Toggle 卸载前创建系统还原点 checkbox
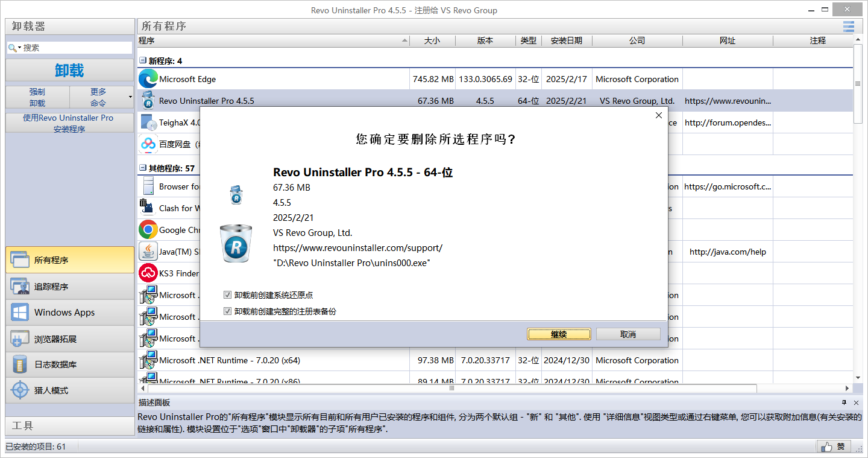Image resolution: width=868 pixels, height=458 pixels. [x=227, y=295]
